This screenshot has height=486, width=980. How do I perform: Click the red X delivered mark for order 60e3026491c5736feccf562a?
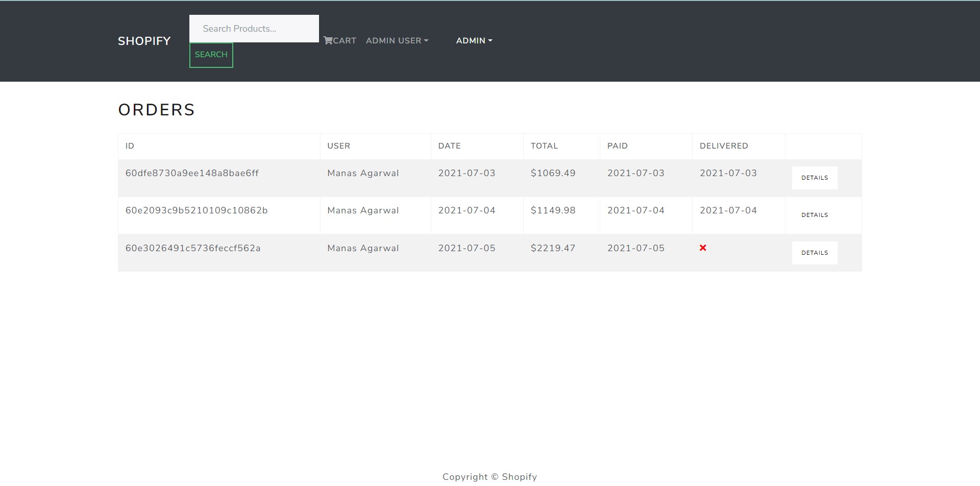[x=703, y=248]
